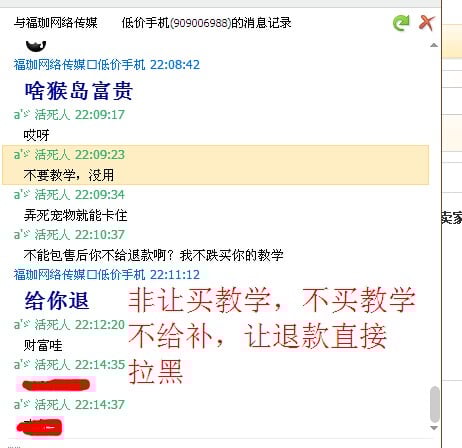Click the 财富哇 message
The width and height of the screenshot is (462, 448).
tap(43, 345)
